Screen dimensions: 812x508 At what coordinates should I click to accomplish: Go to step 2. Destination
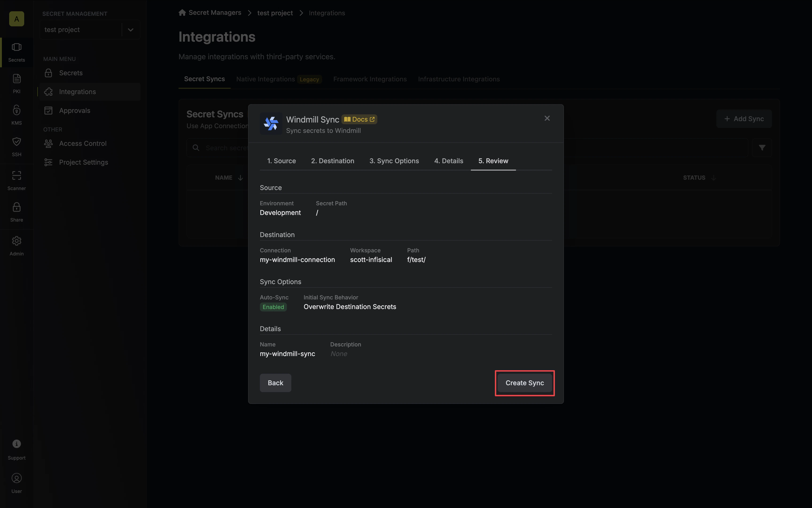332,161
